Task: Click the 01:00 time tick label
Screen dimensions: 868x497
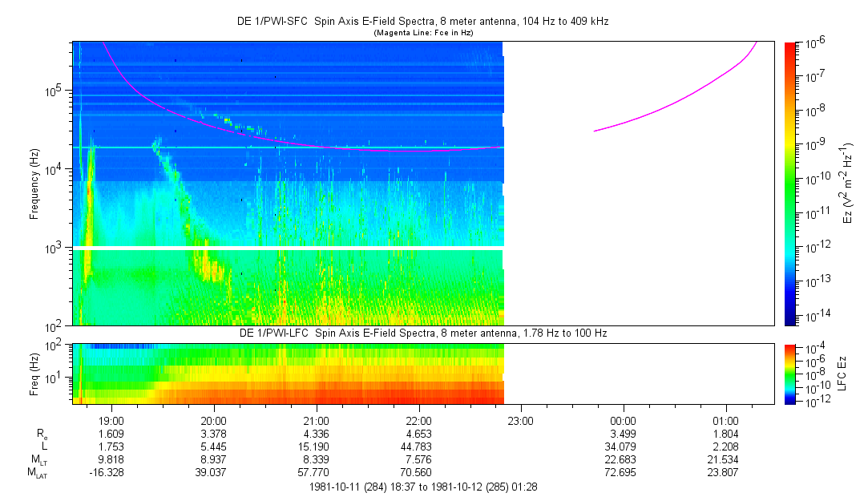Action: 725,421
